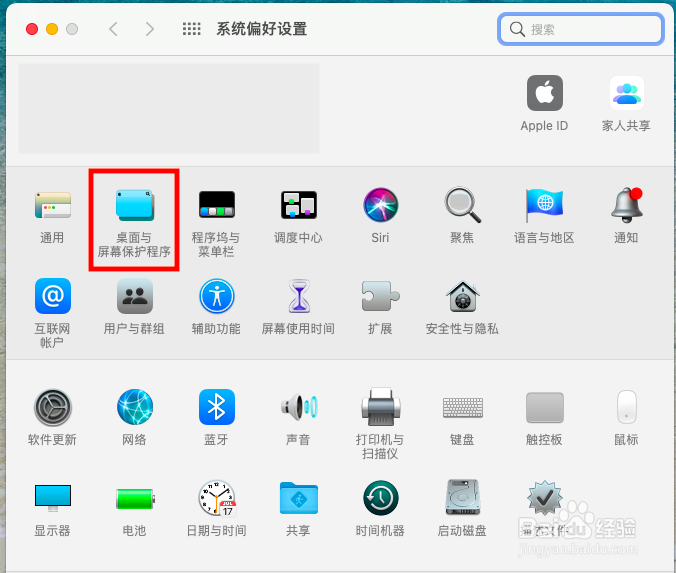
Task: Open 声音 speaker icon
Action: 299,407
